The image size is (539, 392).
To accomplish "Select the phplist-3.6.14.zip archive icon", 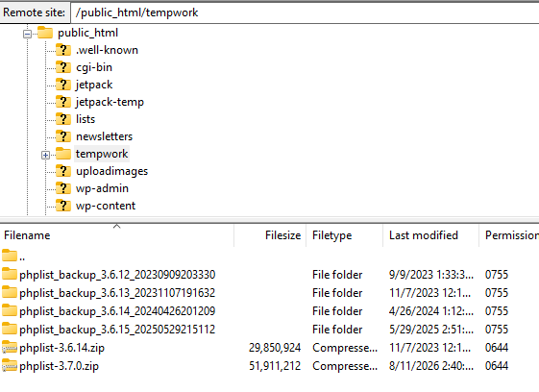I will click(x=10, y=347).
